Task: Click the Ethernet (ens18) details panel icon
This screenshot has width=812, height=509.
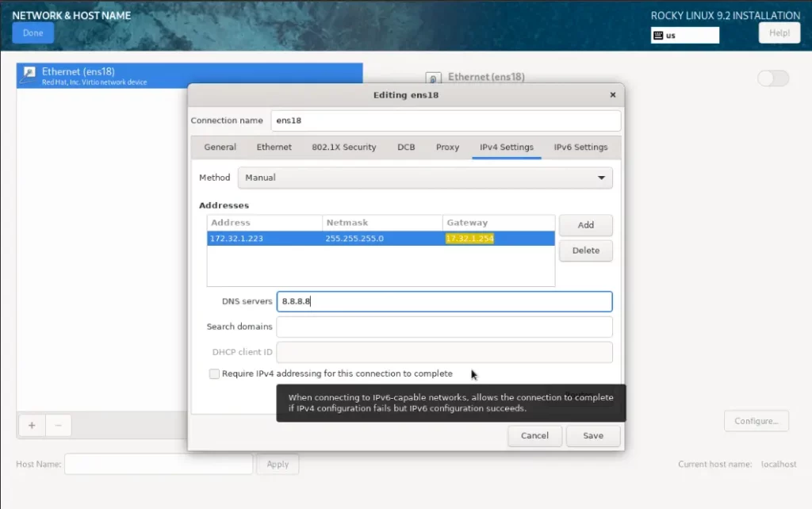Action: point(433,78)
